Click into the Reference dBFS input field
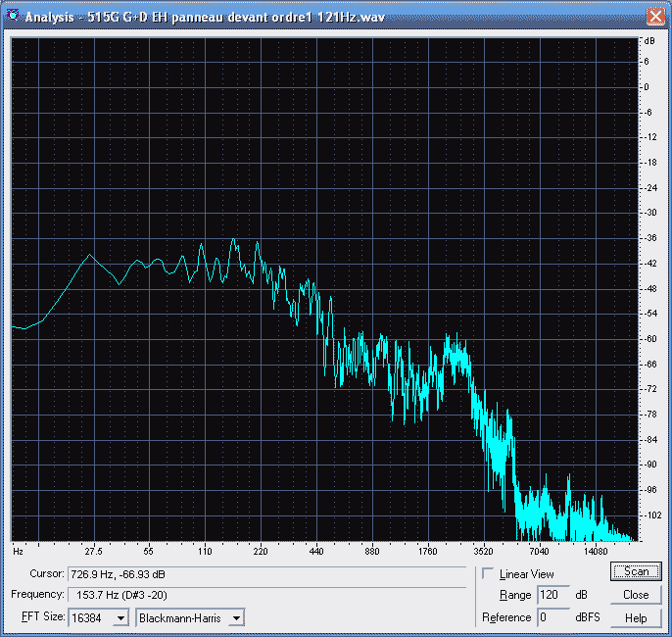Image resolution: width=672 pixels, height=637 pixels. point(553,617)
